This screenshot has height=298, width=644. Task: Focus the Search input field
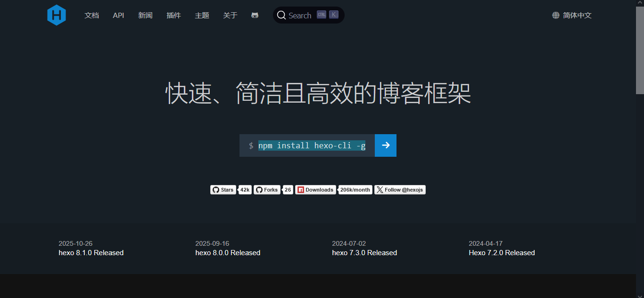point(309,15)
